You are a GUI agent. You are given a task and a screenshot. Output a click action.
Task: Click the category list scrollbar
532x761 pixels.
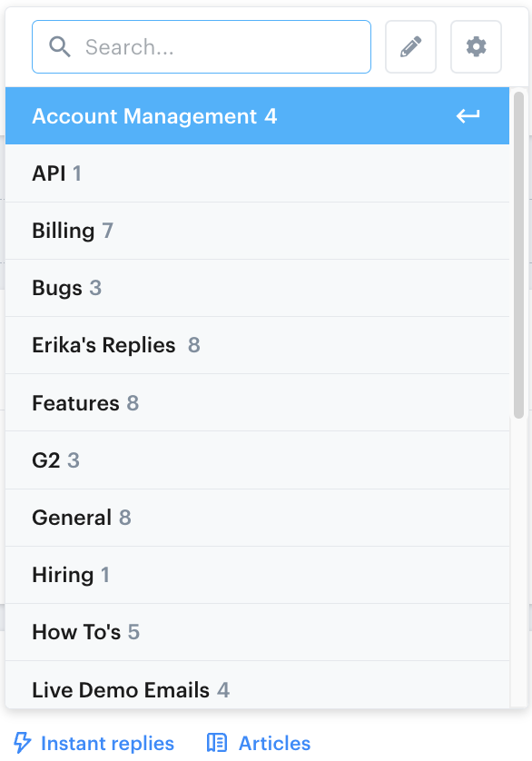pyautogui.click(x=519, y=255)
